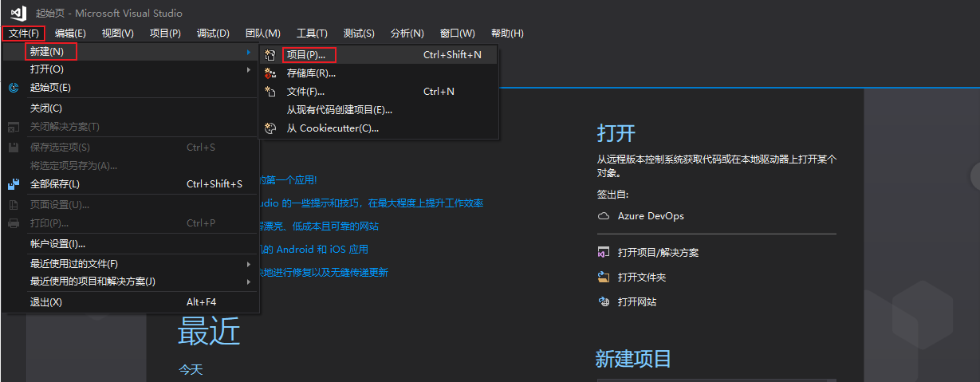
Task: Select 文件(F)... with Ctrl+N shortcut
Action: (x=379, y=92)
